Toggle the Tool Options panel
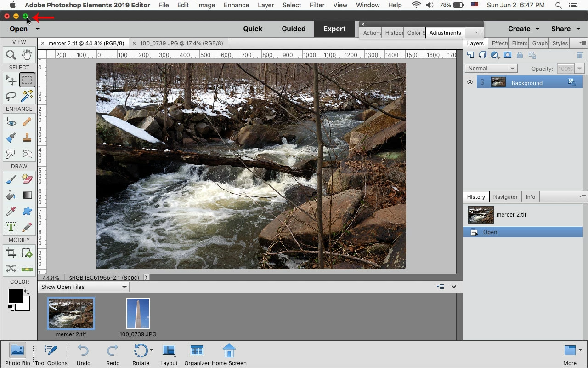The height and width of the screenshot is (368, 588). [51, 354]
